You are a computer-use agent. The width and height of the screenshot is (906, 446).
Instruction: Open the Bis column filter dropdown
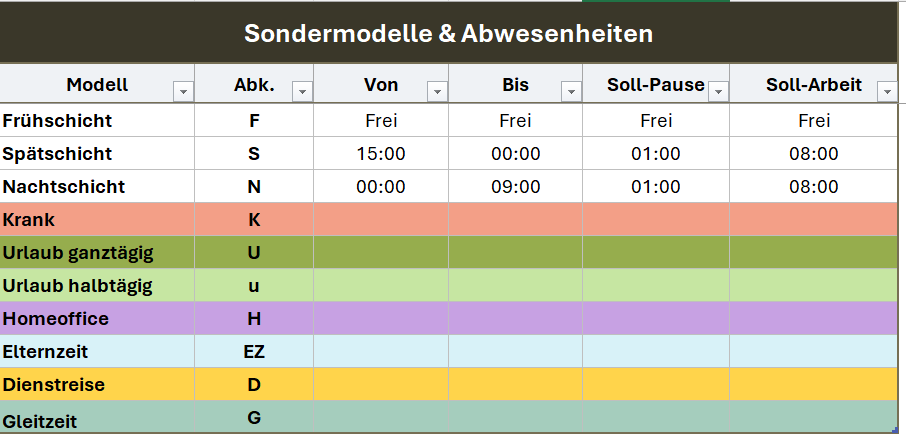click(x=570, y=91)
